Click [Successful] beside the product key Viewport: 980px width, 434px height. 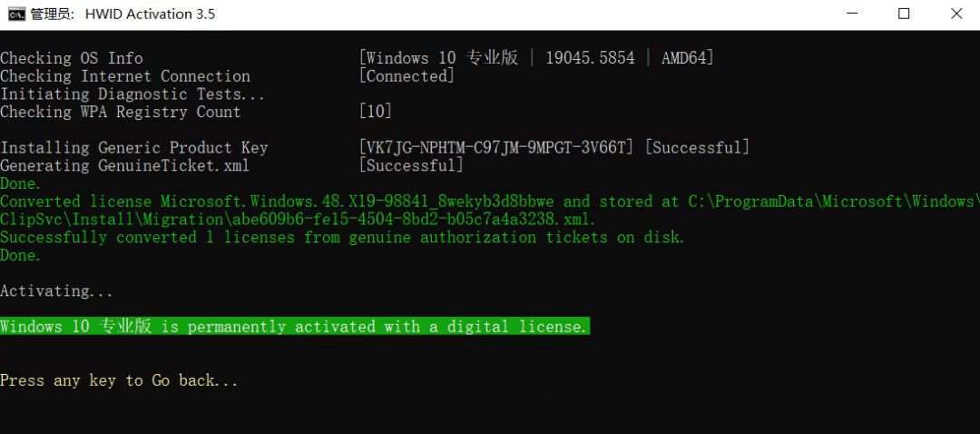(697, 148)
